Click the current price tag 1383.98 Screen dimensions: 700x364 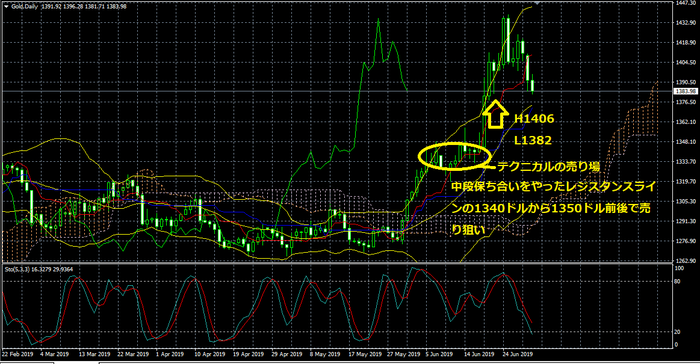[x=686, y=91]
